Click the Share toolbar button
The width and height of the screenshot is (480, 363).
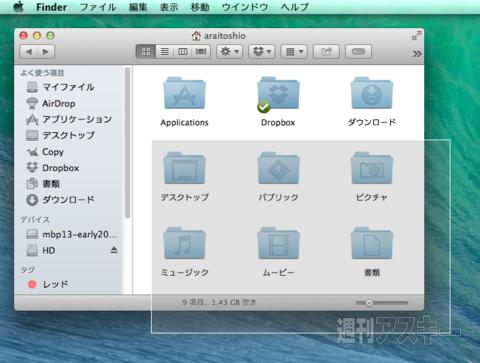click(326, 52)
